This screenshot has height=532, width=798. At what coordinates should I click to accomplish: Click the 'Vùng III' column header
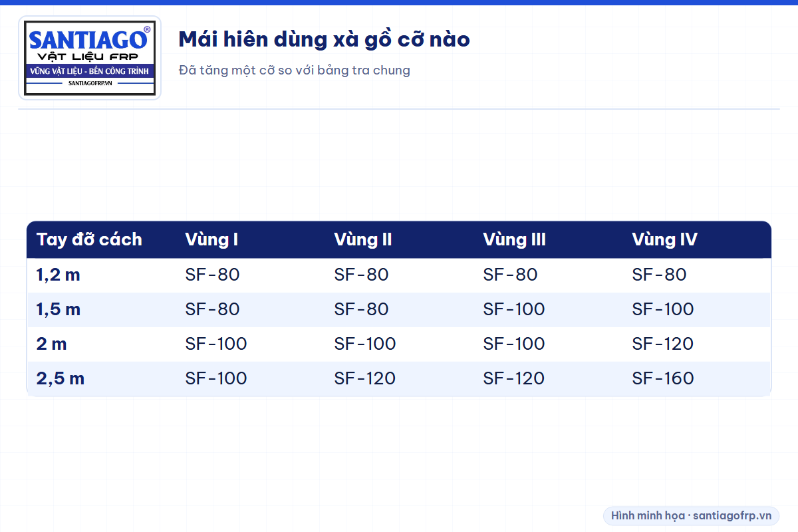tap(515, 239)
